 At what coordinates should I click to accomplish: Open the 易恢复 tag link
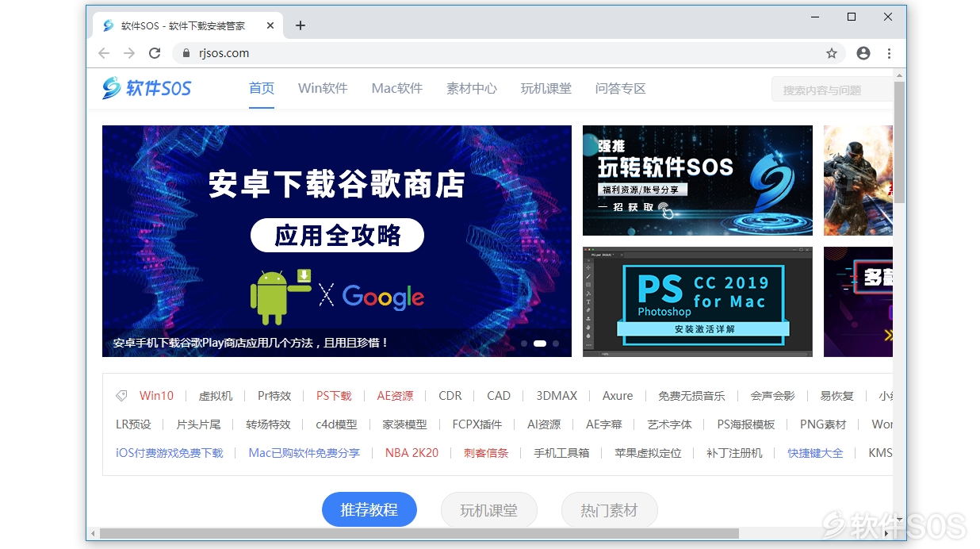coord(836,395)
